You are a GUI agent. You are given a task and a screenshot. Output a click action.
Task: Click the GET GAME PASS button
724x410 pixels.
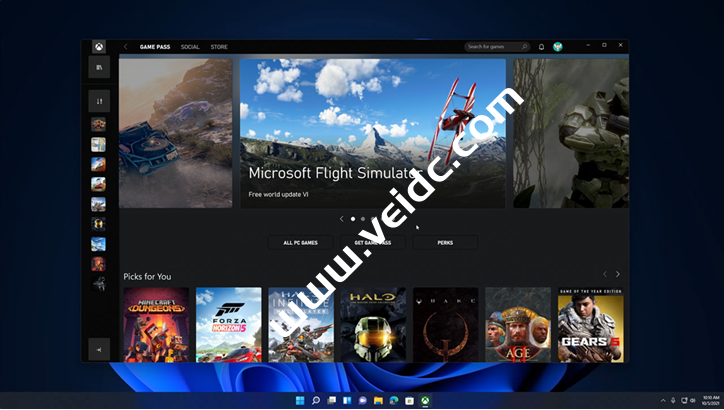point(373,242)
